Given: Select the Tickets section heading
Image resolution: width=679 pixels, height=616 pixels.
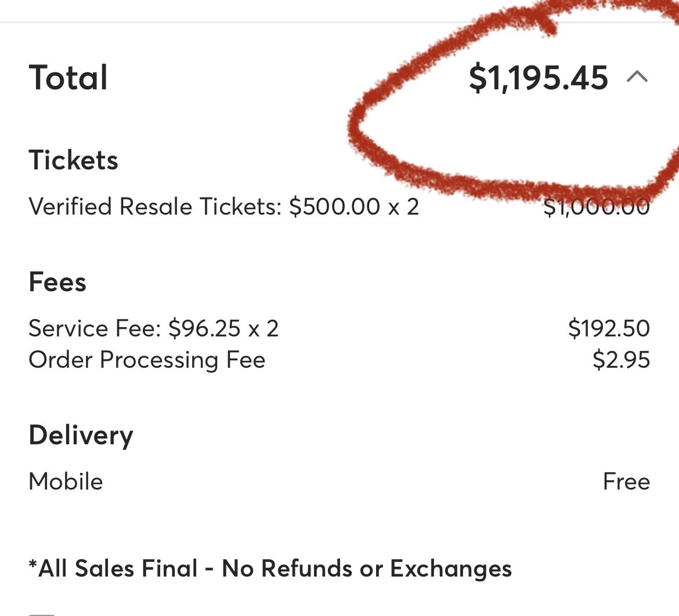Looking at the screenshot, I should tap(73, 160).
